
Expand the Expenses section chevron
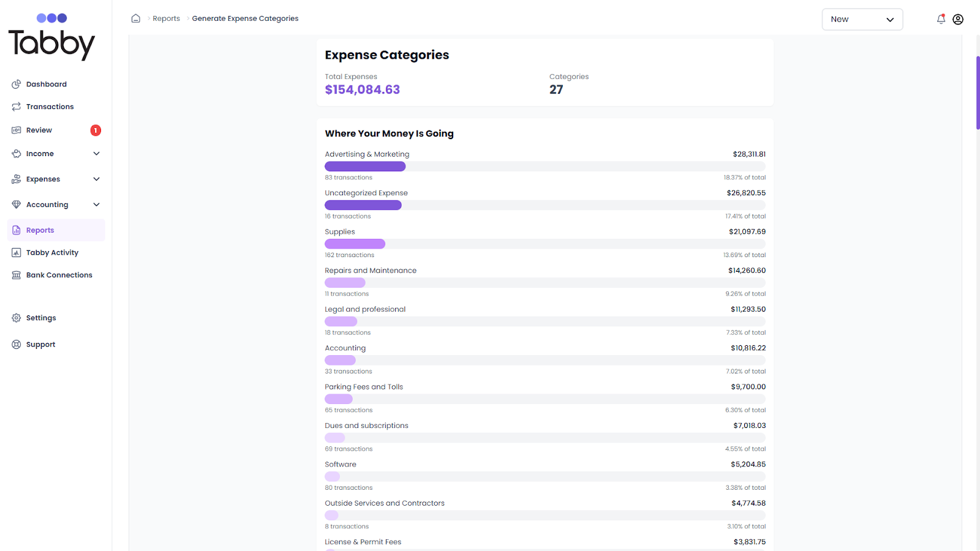coord(96,179)
